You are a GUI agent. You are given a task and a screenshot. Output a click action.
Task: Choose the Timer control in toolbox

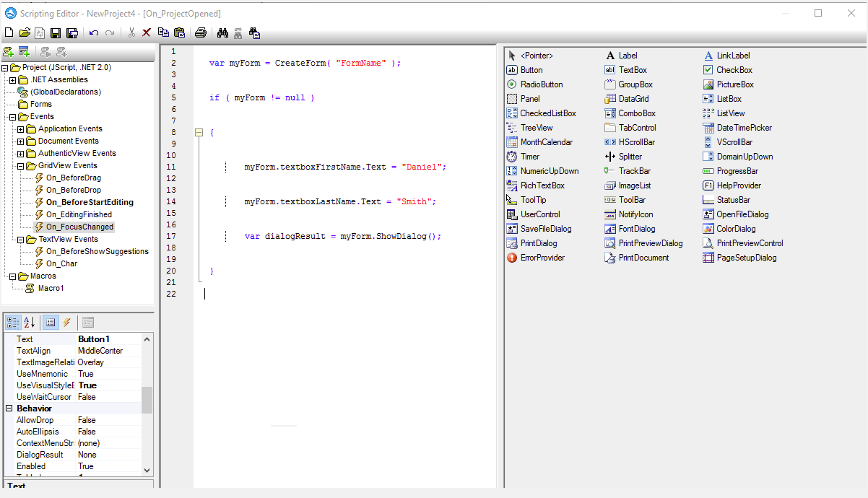524,157
